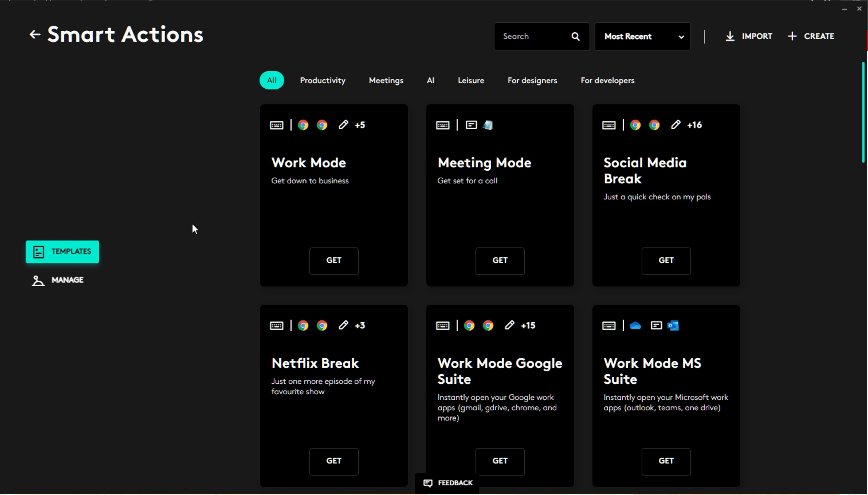Select Templates in the left sidebar
Image resolution: width=868 pixels, height=495 pixels.
(x=62, y=252)
